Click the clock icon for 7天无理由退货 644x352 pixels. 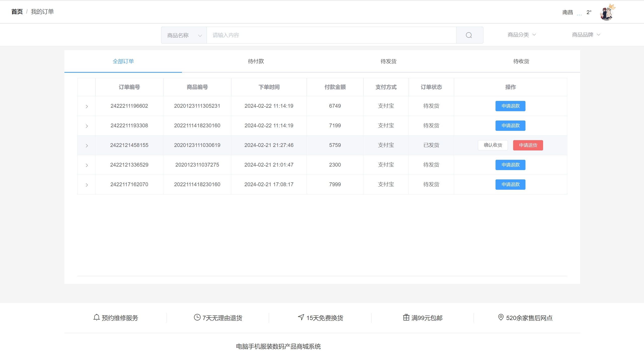coord(197,317)
